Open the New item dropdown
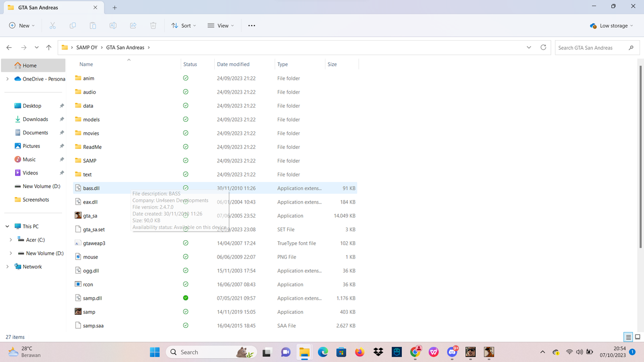Screen dimensions: 644x362 [22, 26]
